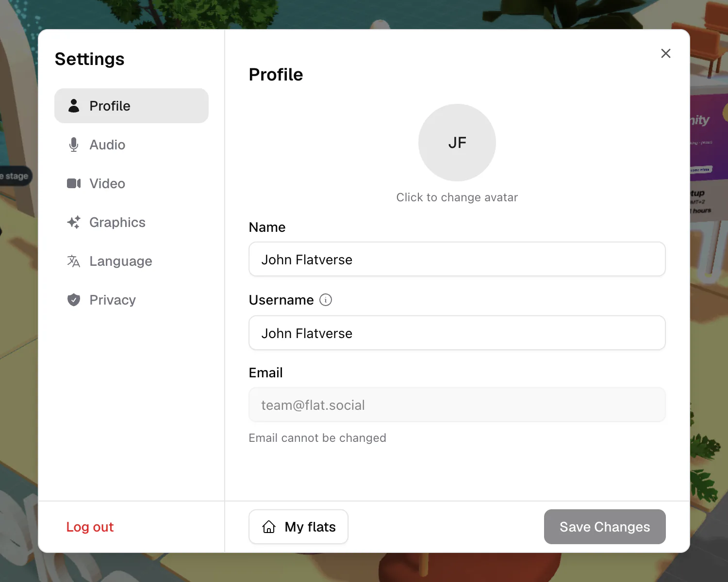Click the Username info icon
The width and height of the screenshot is (728, 582).
point(326,300)
